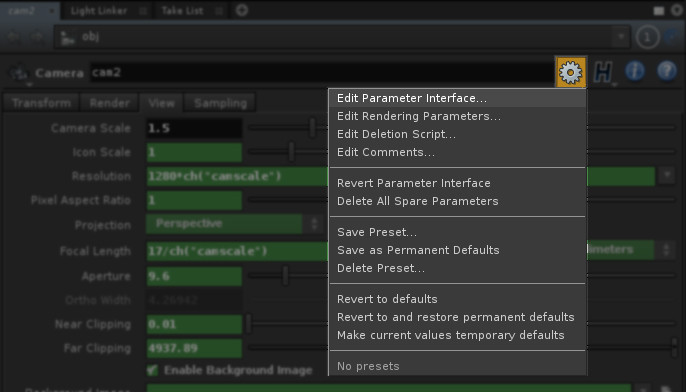Toggle Enable Background Image checkbox
The width and height of the screenshot is (686, 392).
[152, 370]
